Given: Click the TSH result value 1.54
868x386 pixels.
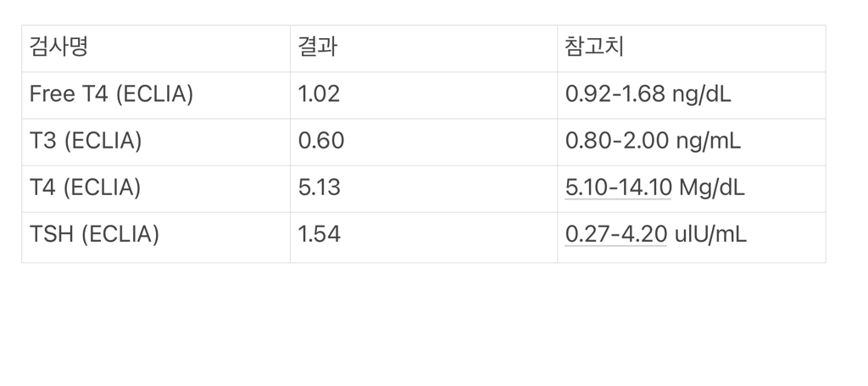Looking at the screenshot, I should coord(319,234).
